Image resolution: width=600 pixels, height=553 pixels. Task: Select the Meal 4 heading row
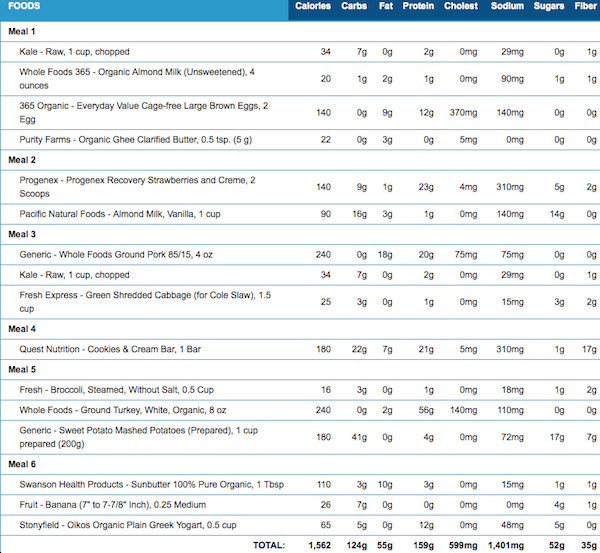click(x=300, y=329)
